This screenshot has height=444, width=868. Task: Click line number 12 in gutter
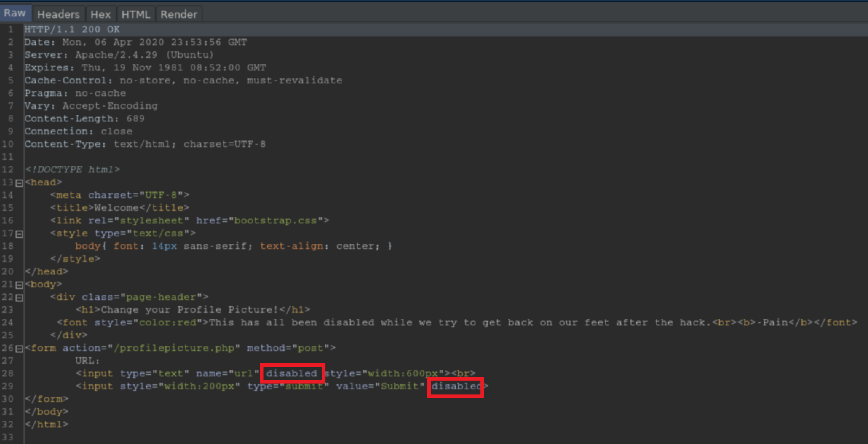(x=8, y=170)
